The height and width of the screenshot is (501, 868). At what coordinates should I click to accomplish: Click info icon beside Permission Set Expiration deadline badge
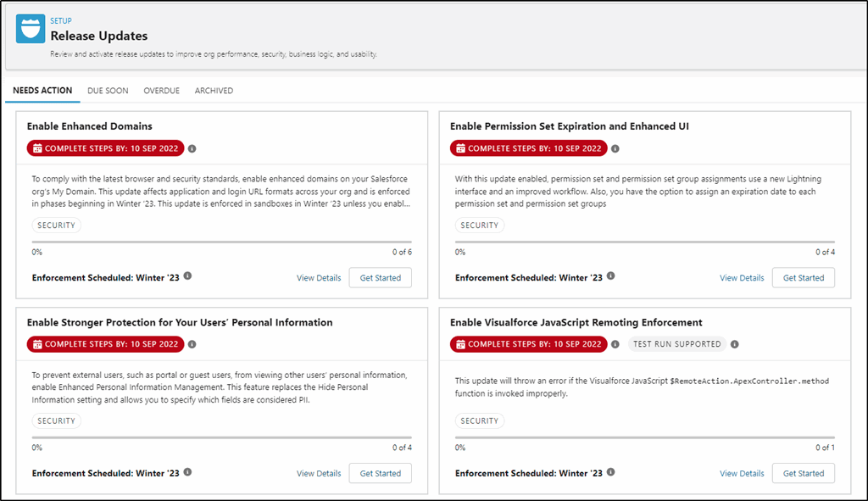click(x=615, y=148)
